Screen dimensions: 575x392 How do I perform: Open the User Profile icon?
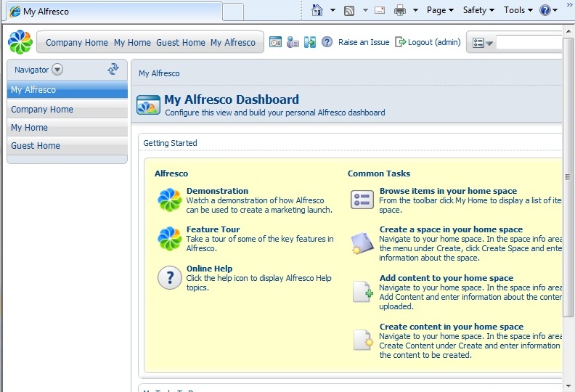click(293, 42)
